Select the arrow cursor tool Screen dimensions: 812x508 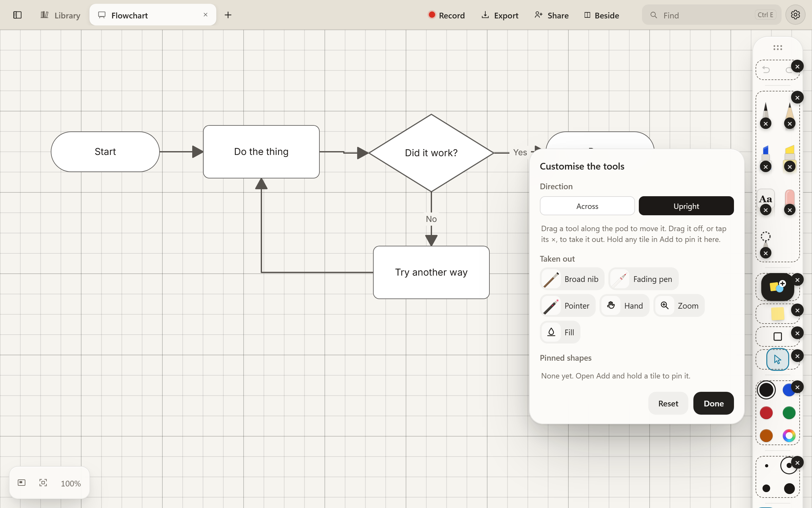coord(777,359)
